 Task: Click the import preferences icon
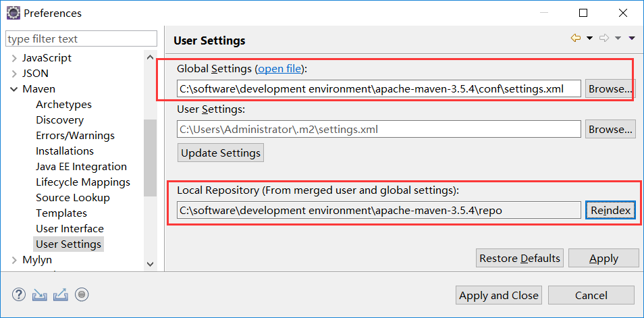40,294
